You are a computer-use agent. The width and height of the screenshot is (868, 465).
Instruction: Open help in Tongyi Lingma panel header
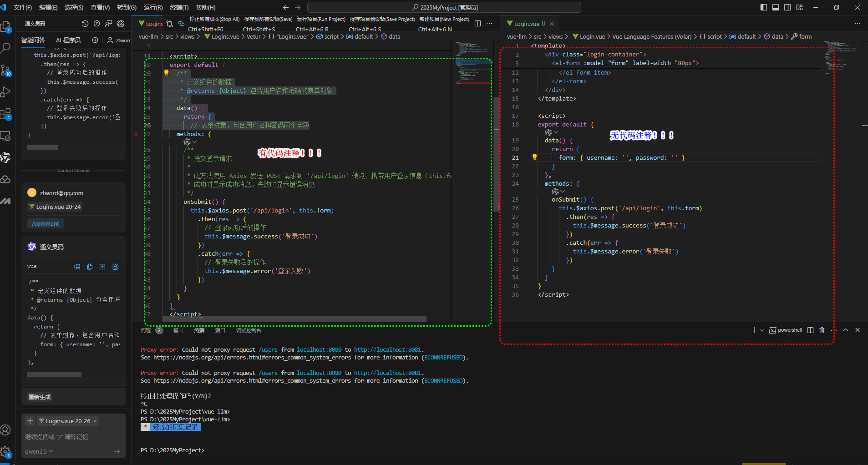[96, 24]
